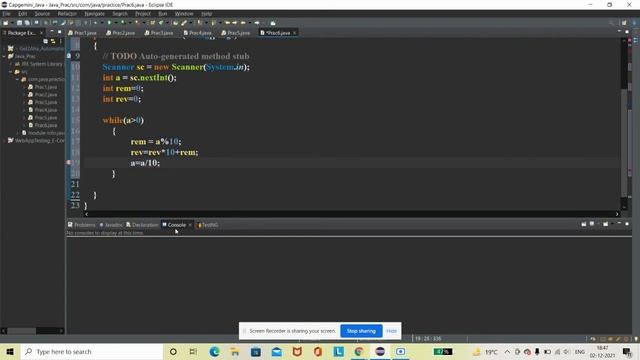
Task: Click the New file toolbar icon
Action: 6,23
